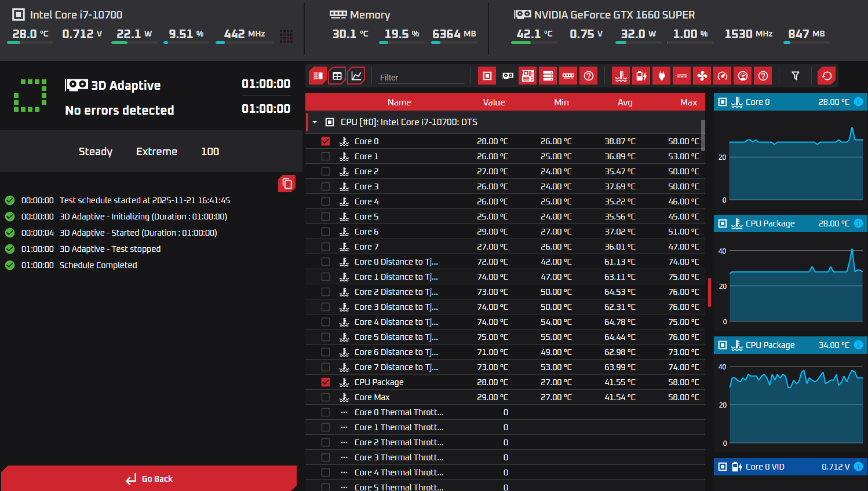Sort by the Avg column header
This screenshot has height=491, width=868.
(625, 102)
